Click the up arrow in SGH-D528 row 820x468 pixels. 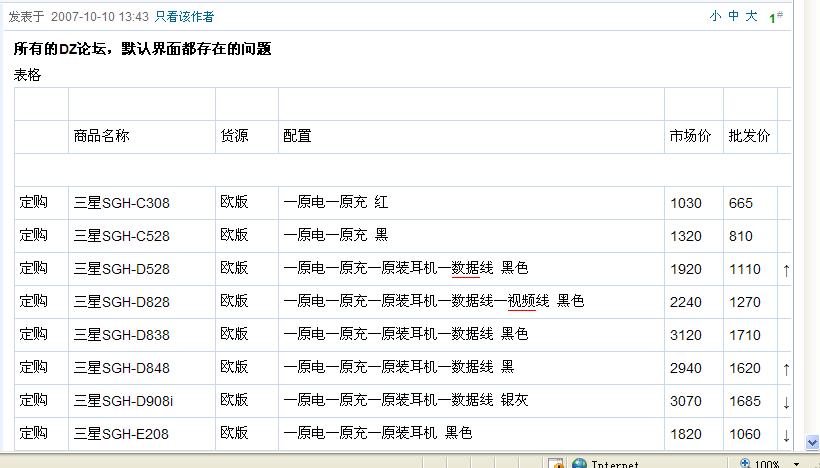(786, 270)
